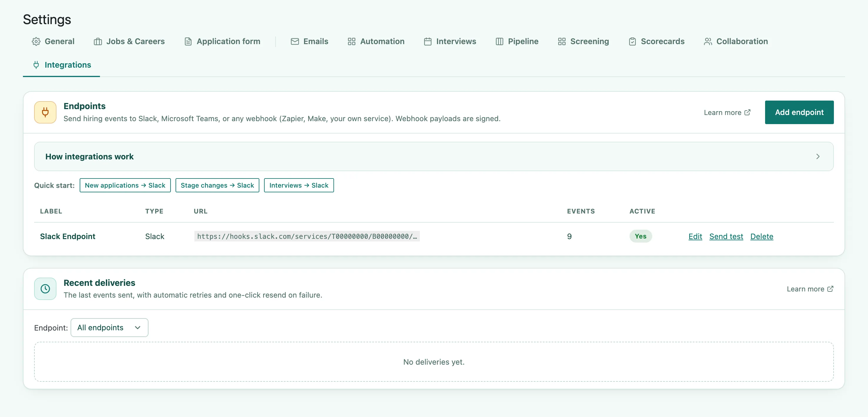Screen dimensions: 868x417
Task: Click the Screening grid icon
Action: [x=562, y=41]
